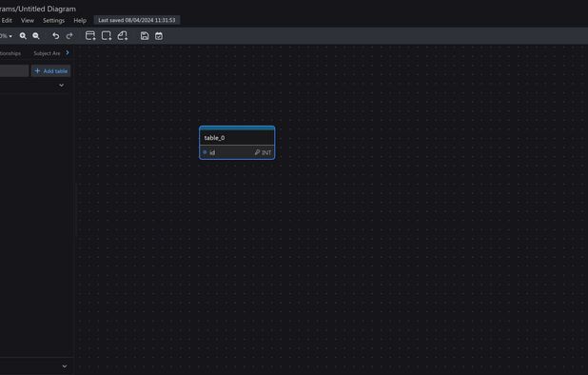The width and height of the screenshot is (588, 375).
Task: Click the add table toolbar icon
Action: point(90,35)
